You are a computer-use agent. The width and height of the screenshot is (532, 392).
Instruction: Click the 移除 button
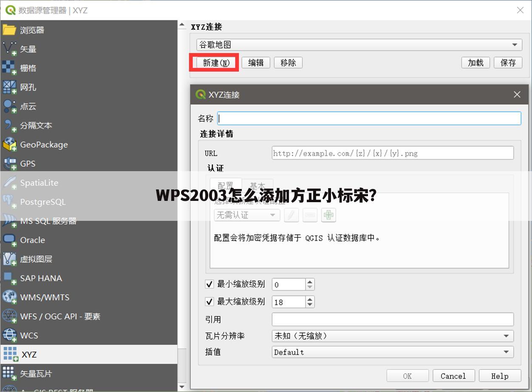point(288,63)
